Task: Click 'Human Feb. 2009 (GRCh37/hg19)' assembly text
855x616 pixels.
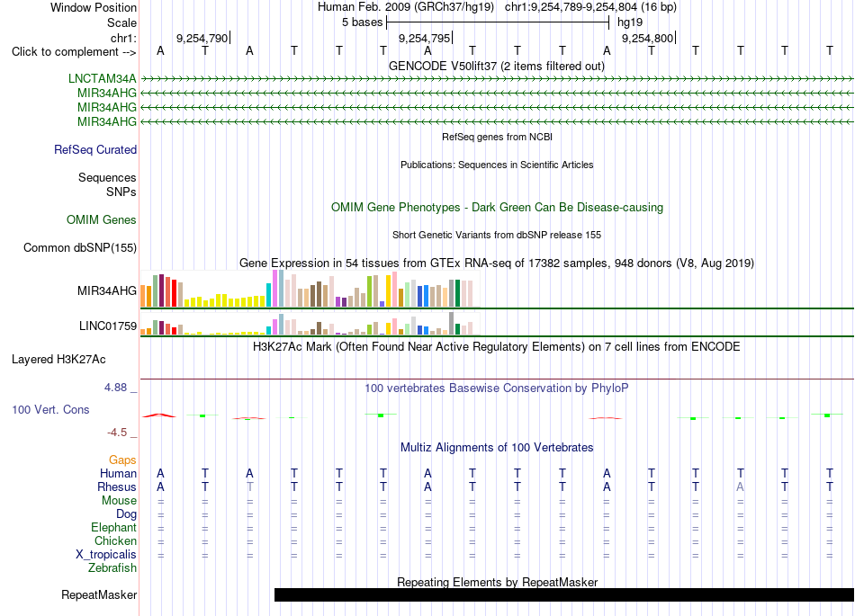Action: [x=406, y=7]
